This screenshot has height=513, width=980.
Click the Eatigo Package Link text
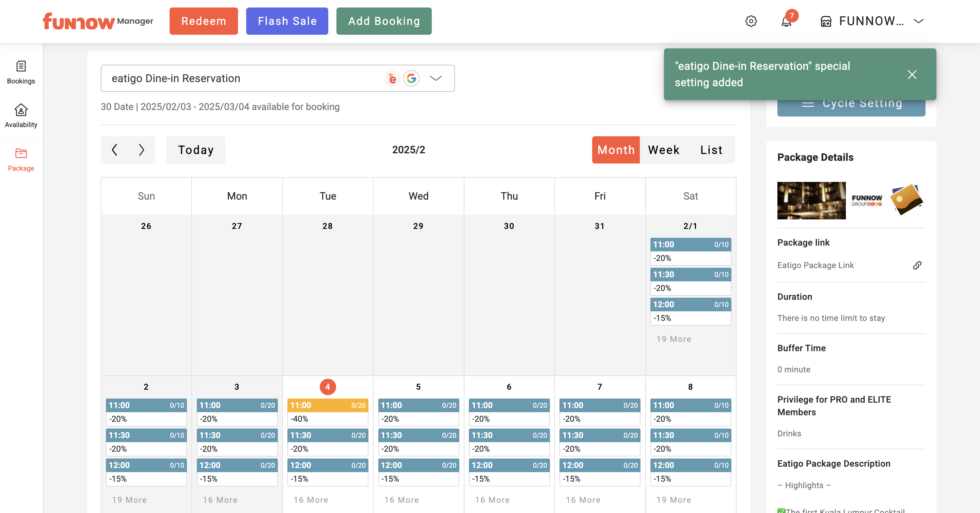coord(815,265)
